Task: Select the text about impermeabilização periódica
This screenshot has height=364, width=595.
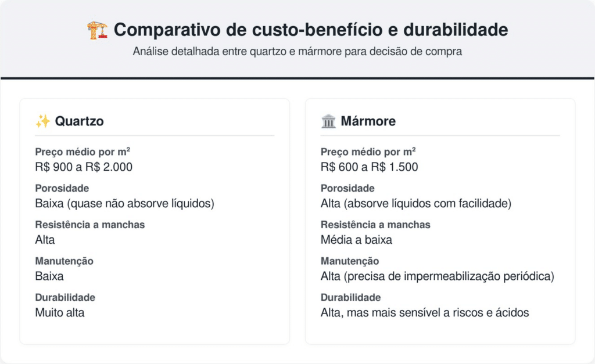Action: tap(437, 276)
